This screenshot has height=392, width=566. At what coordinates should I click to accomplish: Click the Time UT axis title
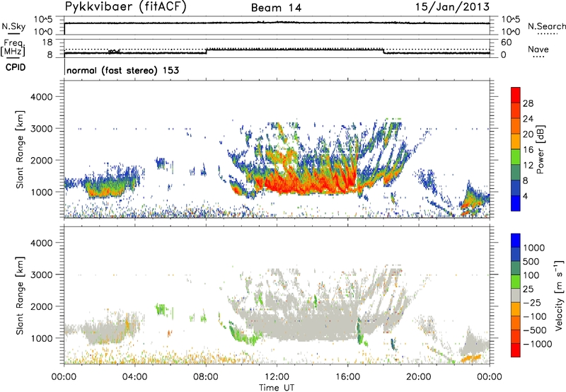pyautogui.click(x=277, y=388)
